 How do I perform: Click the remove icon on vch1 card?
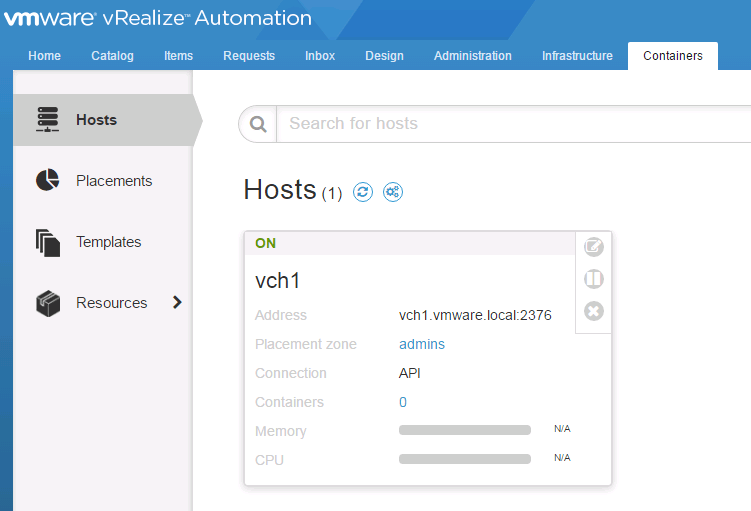coord(593,311)
